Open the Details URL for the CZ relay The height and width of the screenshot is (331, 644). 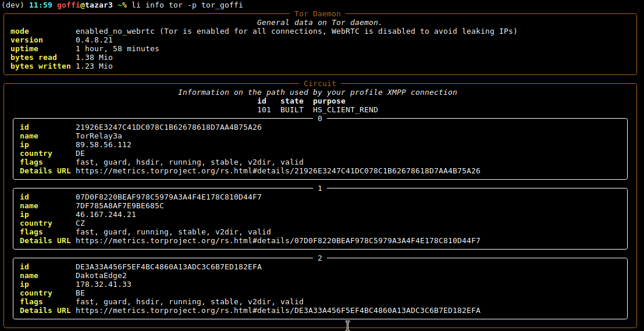[x=277, y=241]
